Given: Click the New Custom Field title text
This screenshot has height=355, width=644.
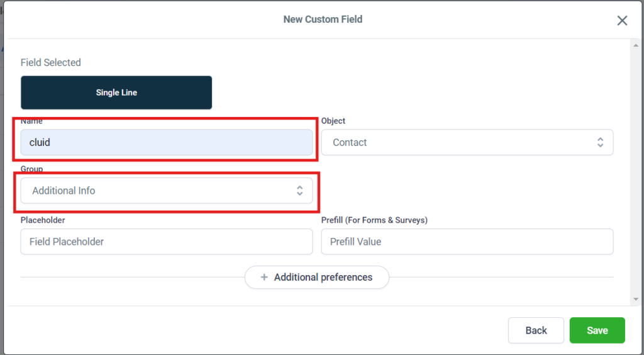Looking at the screenshot, I should (323, 20).
